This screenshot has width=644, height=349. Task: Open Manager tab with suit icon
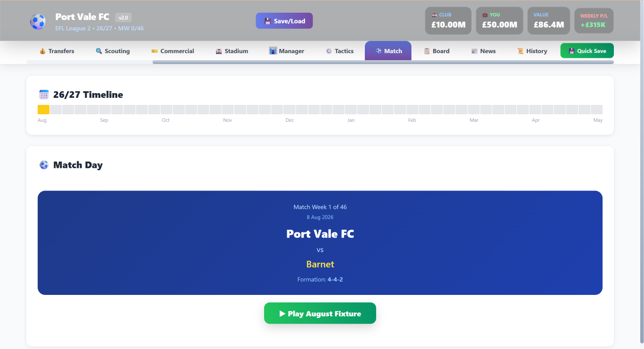287,51
